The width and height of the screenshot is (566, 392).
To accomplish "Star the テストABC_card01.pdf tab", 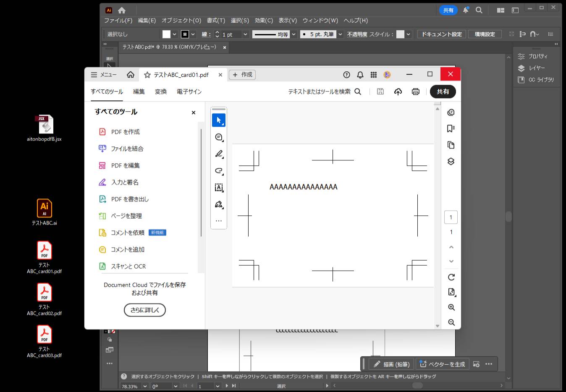I will (147, 75).
